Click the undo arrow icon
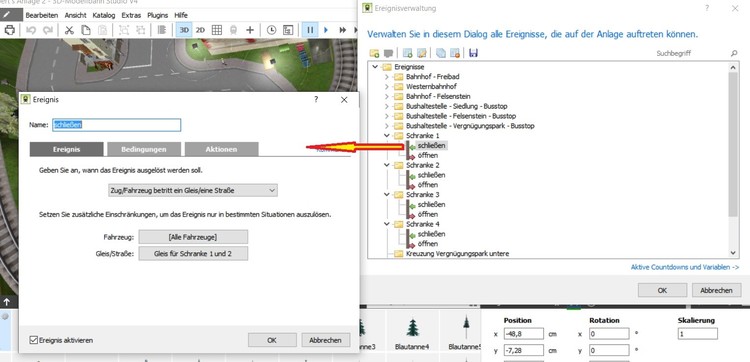Image resolution: width=750 pixels, height=362 pixels. pyautogui.click(x=31, y=30)
